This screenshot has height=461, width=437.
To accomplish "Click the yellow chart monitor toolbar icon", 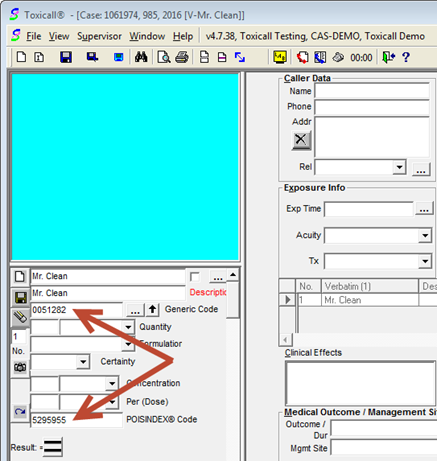I will (x=280, y=57).
